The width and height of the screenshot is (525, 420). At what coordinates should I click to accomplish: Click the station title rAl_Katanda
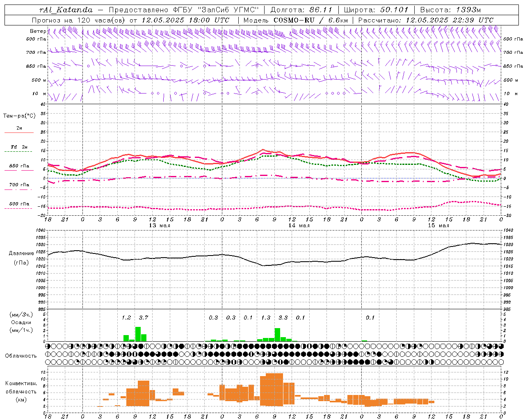66,10
